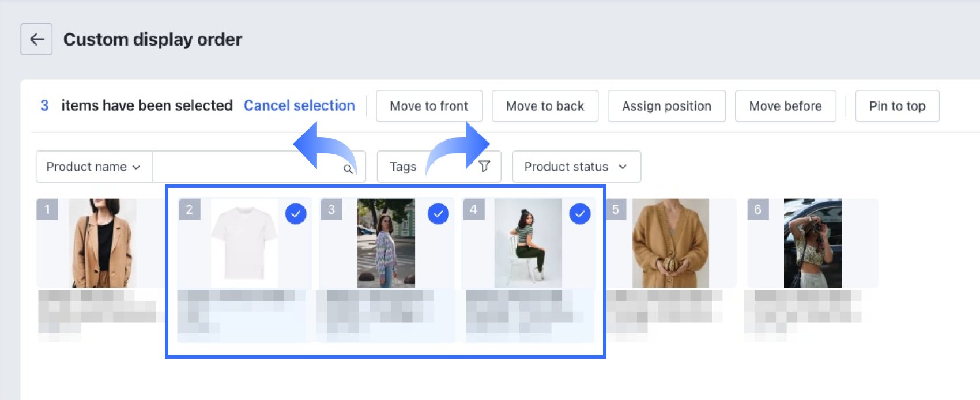Open the Tags filter selector
The image size is (980, 400).
pyautogui.click(x=404, y=167)
